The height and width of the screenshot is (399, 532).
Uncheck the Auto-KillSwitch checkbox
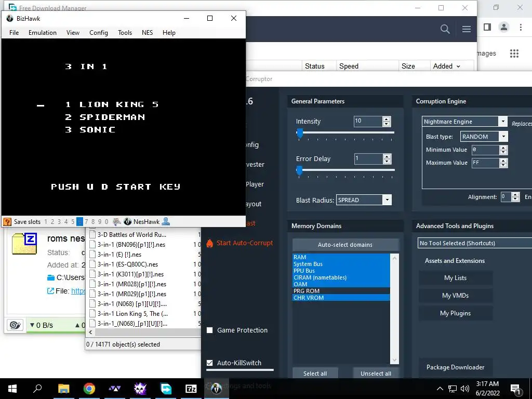(210, 363)
